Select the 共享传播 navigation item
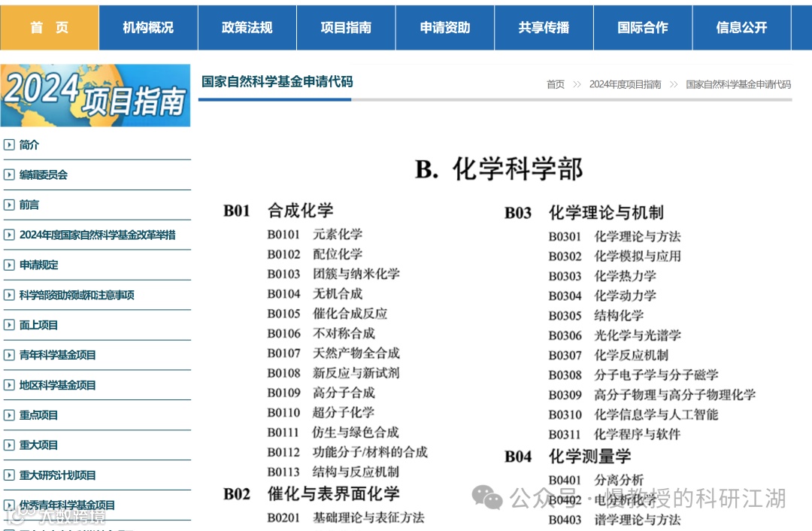This screenshot has width=812, height=531. pos(544,28)
